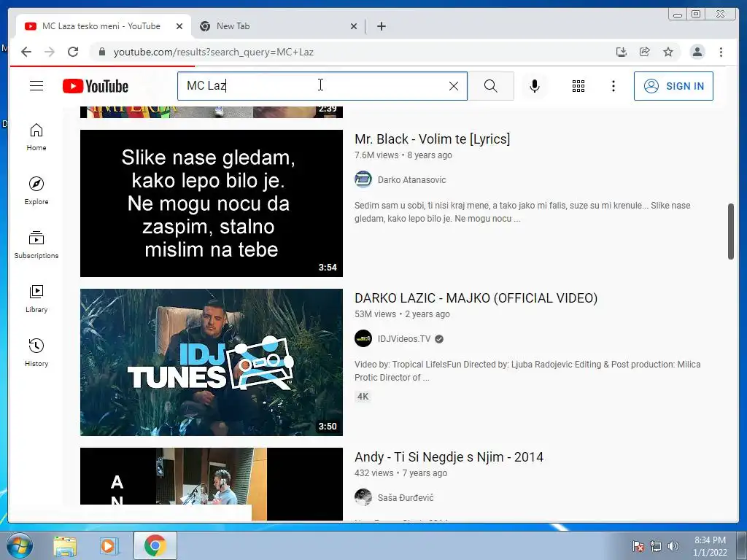Install app icon in address bar
This screenshot has height=560, width=747.
pyautogui.click(x=622, y=52)
